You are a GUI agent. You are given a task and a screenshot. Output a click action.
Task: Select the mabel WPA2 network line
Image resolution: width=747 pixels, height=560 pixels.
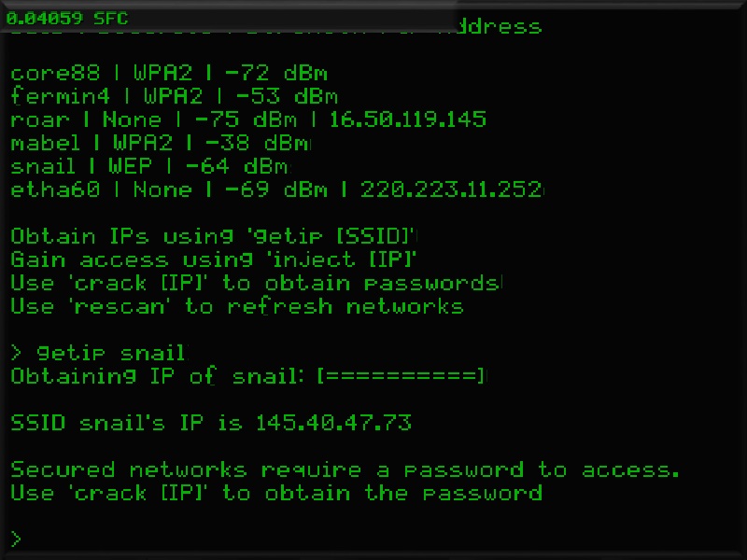pos(160,143)
